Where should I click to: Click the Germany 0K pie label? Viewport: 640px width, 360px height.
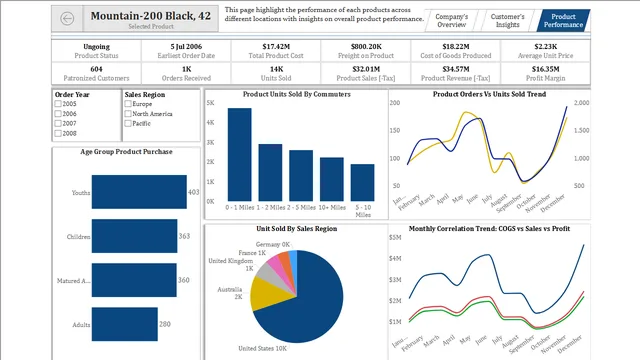273,244
